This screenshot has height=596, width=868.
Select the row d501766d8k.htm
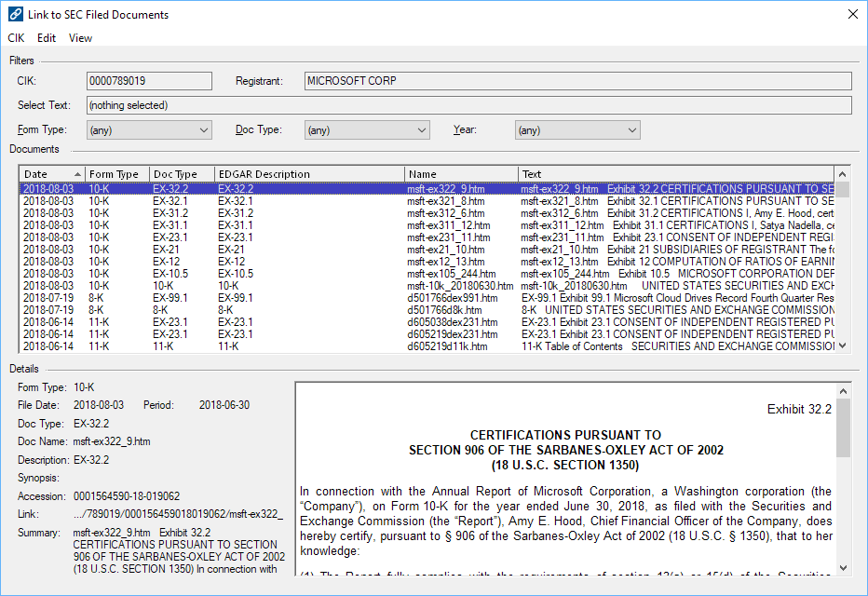[427, 310]
